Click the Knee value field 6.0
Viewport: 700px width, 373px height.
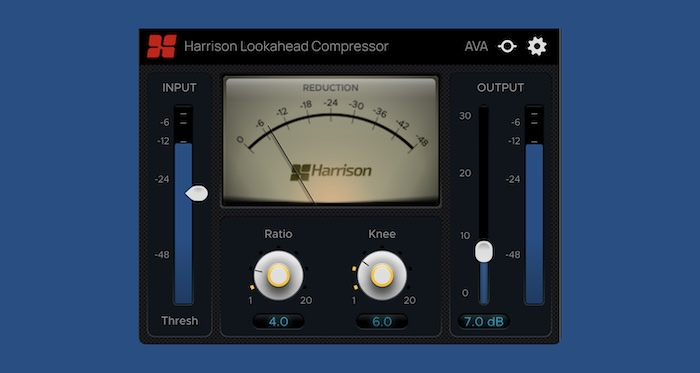click(382, 322)
